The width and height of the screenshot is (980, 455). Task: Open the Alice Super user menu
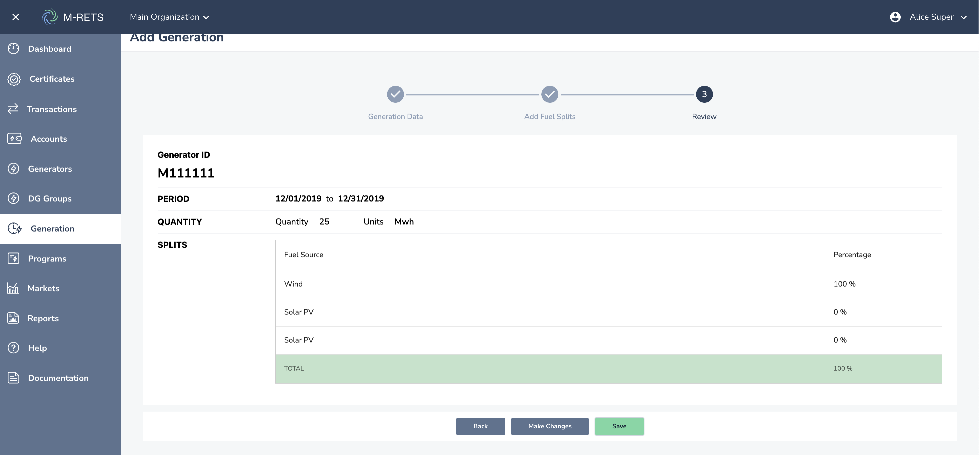[937, 17]
